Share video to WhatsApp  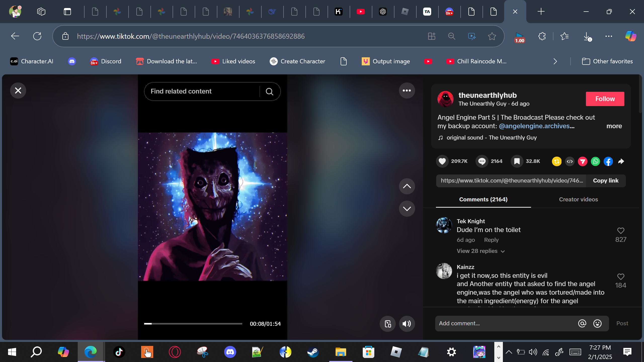coord(595,161)
